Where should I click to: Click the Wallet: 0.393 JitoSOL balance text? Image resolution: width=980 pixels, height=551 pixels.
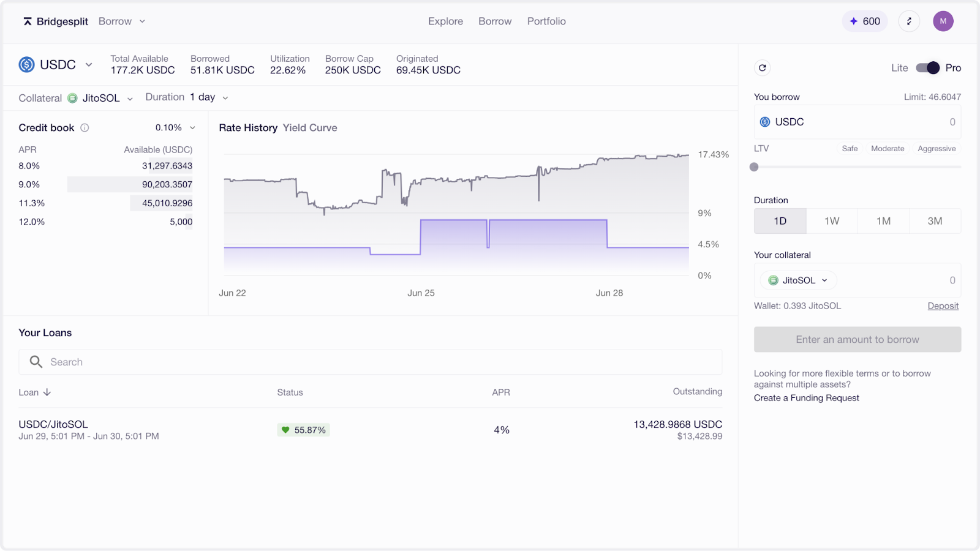[797, 306]
